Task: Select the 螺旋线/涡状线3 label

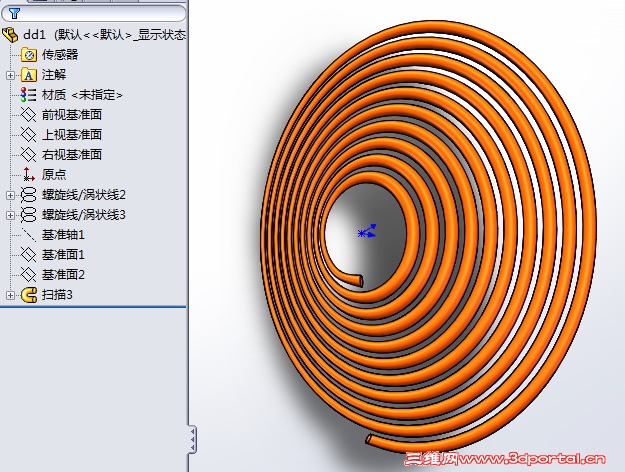Action: point(84,215)
